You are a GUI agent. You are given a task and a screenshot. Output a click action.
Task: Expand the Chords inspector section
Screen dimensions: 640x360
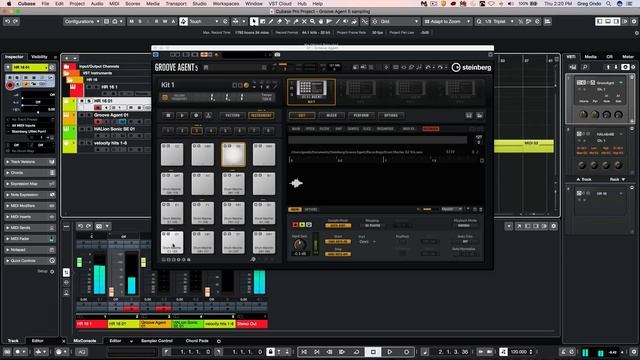pyautogui.click(x=30, y=173)
